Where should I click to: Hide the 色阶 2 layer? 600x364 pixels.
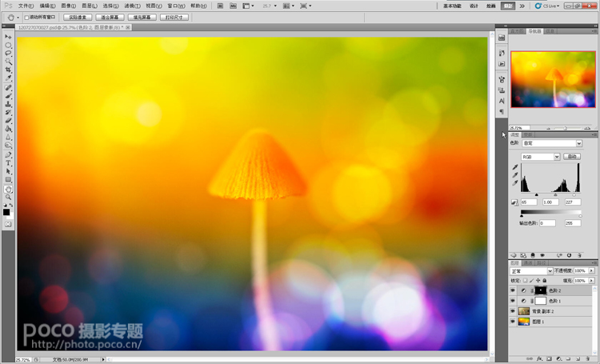[x=513, y=291]
